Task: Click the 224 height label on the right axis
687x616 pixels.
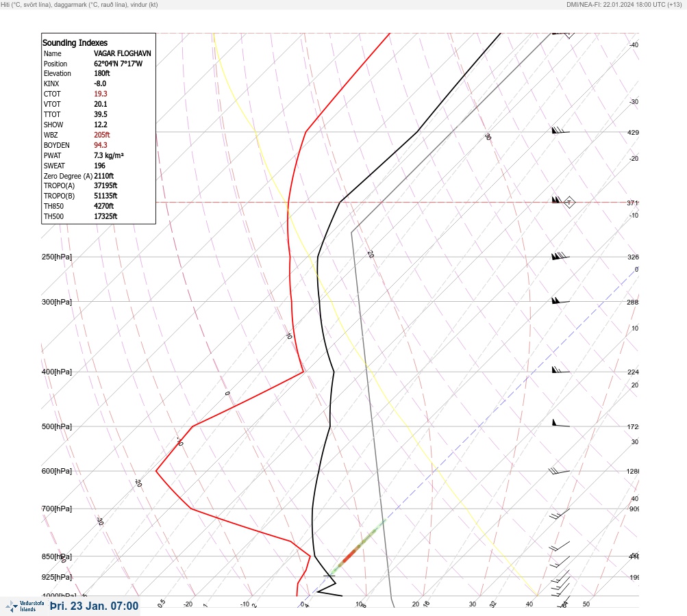Action: [633, 372]
